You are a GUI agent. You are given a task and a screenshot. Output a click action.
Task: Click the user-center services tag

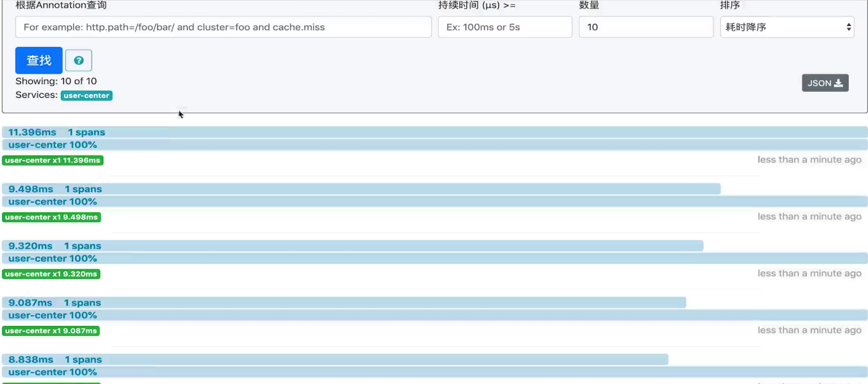(x=87, y=96)
